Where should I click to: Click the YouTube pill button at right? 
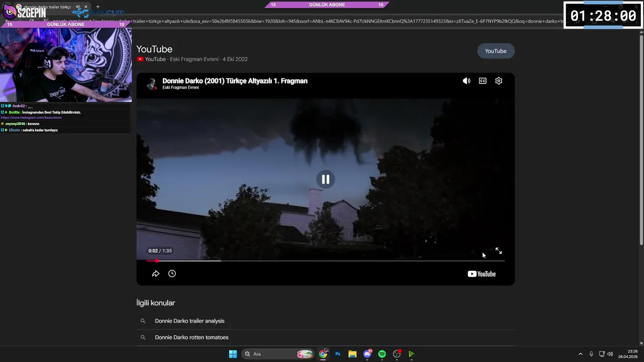pyautogui.click(x=496, y=51)
